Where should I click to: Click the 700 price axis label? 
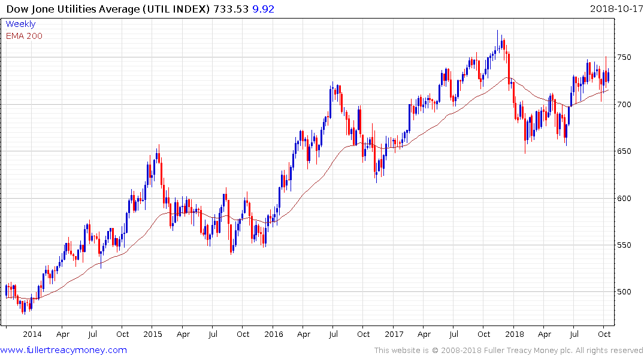(624, 105)
